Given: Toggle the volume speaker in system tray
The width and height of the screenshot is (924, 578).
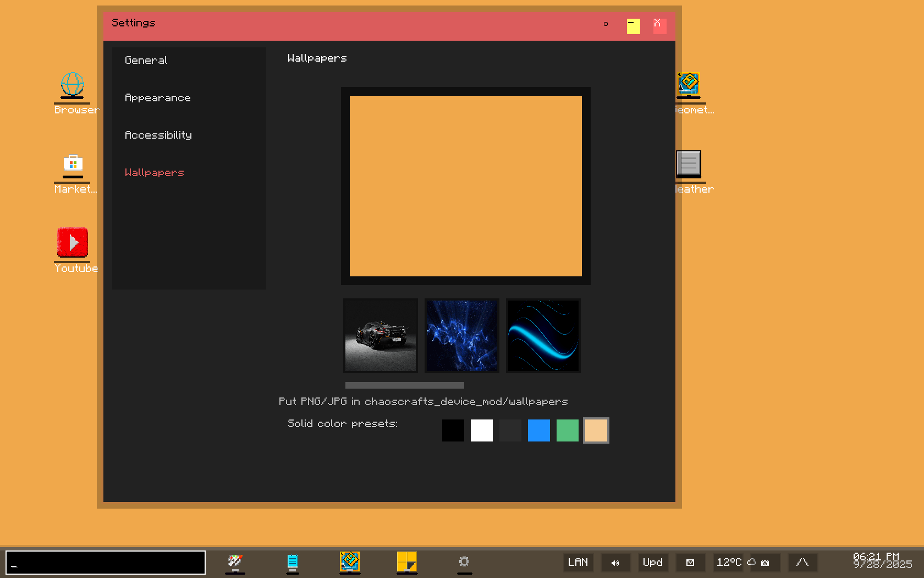Looking at the screenshot, I should coord(615,563).
